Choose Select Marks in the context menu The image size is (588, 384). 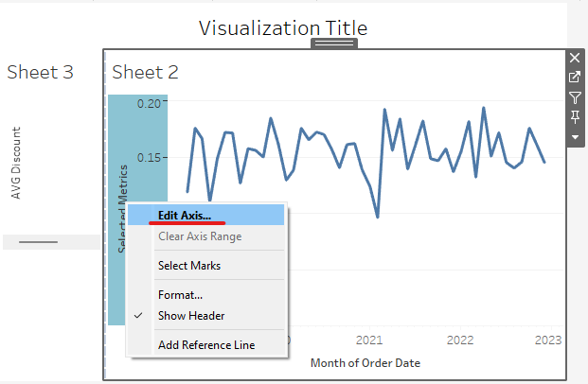pyautogui.click(x=189, y=266)
